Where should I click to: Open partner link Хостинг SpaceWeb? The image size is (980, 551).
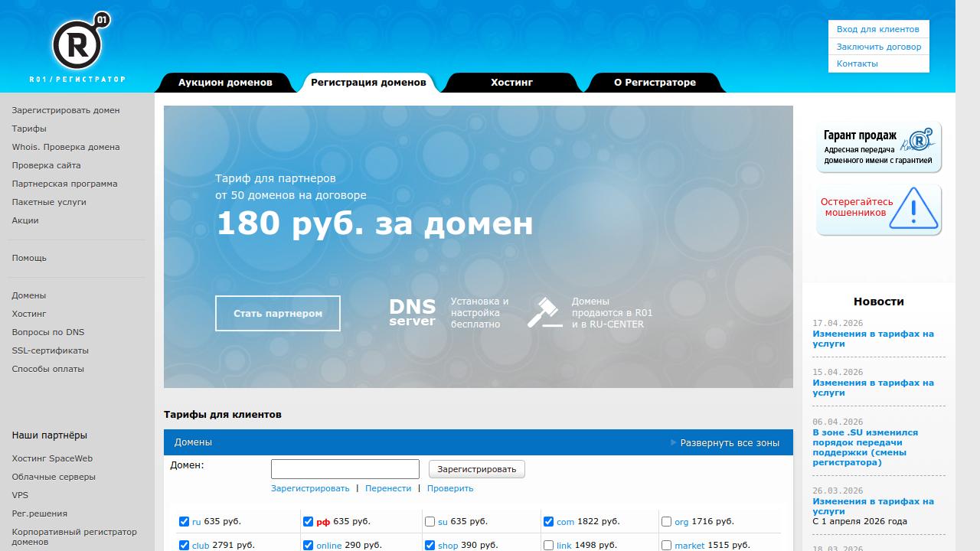52,458
